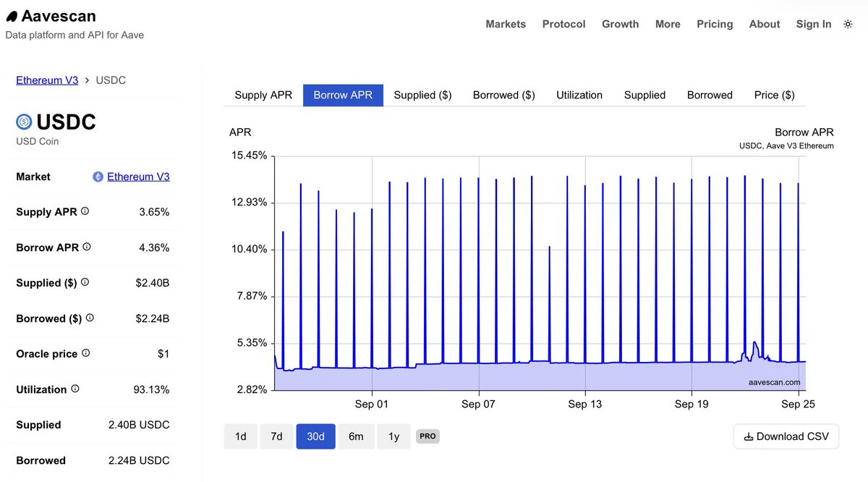Click the Sign In link
The image size is (868, 482).
click(x=814, y=24)
